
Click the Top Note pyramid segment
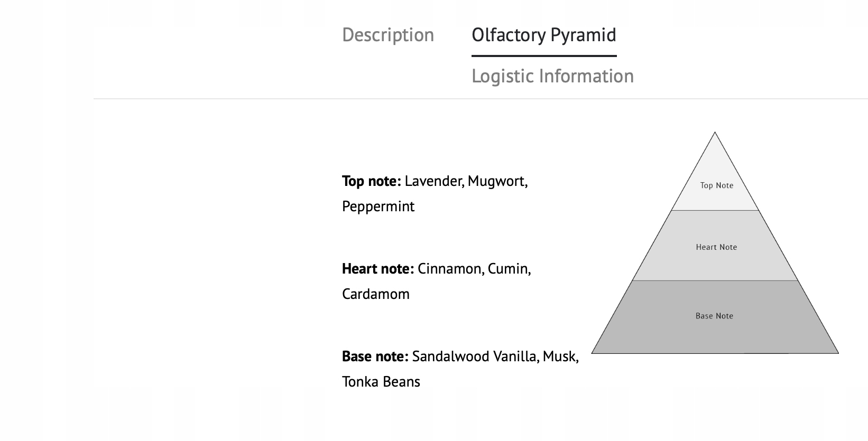point(716,185)
